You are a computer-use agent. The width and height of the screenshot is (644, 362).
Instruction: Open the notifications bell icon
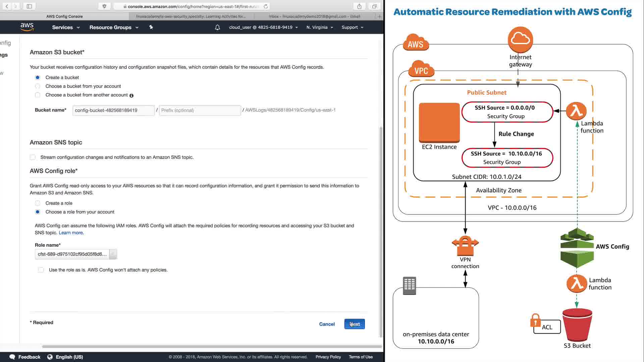[x=217, y=27]
